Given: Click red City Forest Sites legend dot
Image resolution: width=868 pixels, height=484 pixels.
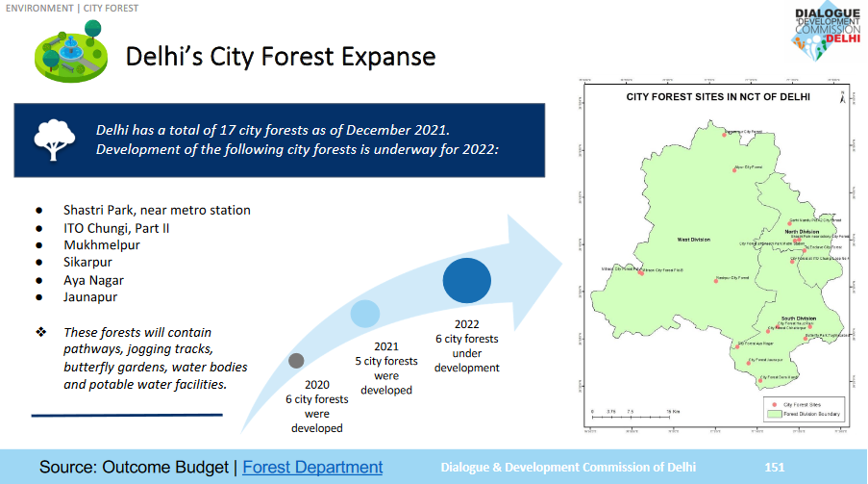Looking at the screenshot, I should pos(775,405).
